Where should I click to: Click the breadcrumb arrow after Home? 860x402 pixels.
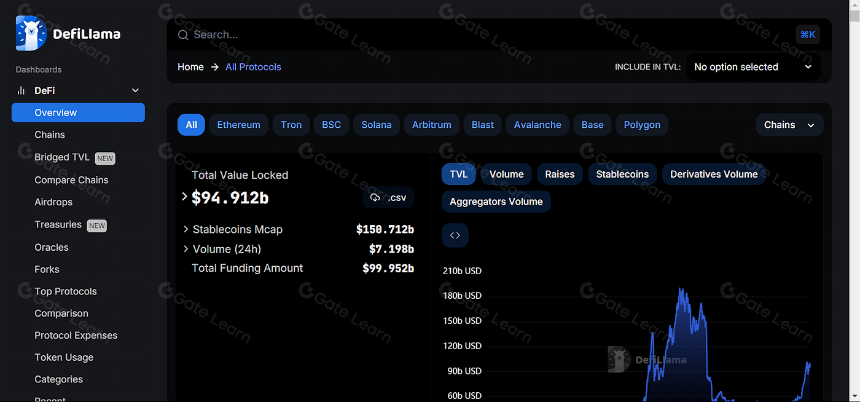point(214,67)
